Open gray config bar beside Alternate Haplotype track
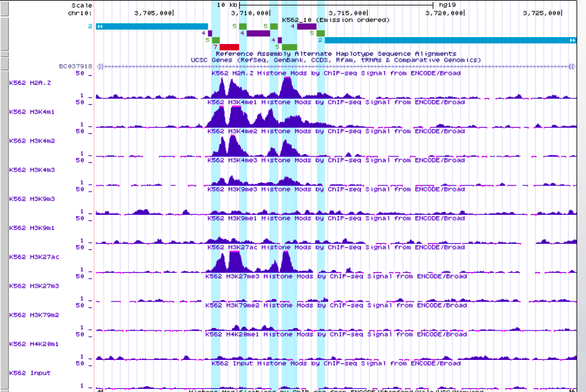 coord(4,54)
